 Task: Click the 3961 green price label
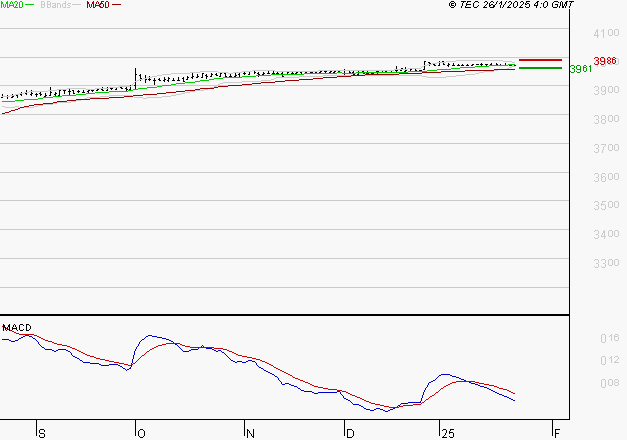(579, 69)
